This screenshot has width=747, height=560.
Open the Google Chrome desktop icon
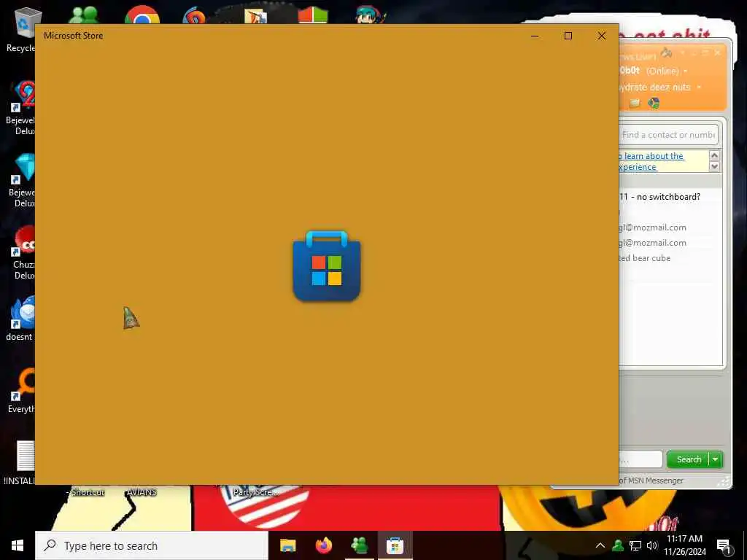pyautogui.click(x=142, y=15)
